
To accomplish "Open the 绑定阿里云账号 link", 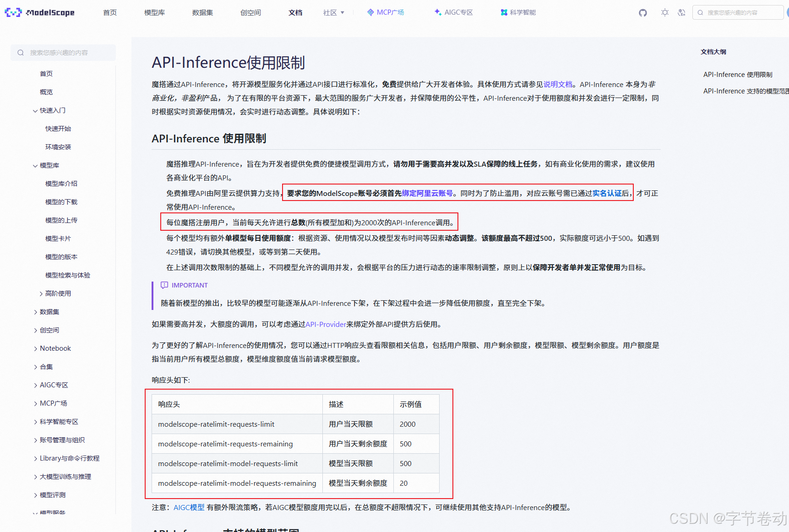I will coord(427,193).
